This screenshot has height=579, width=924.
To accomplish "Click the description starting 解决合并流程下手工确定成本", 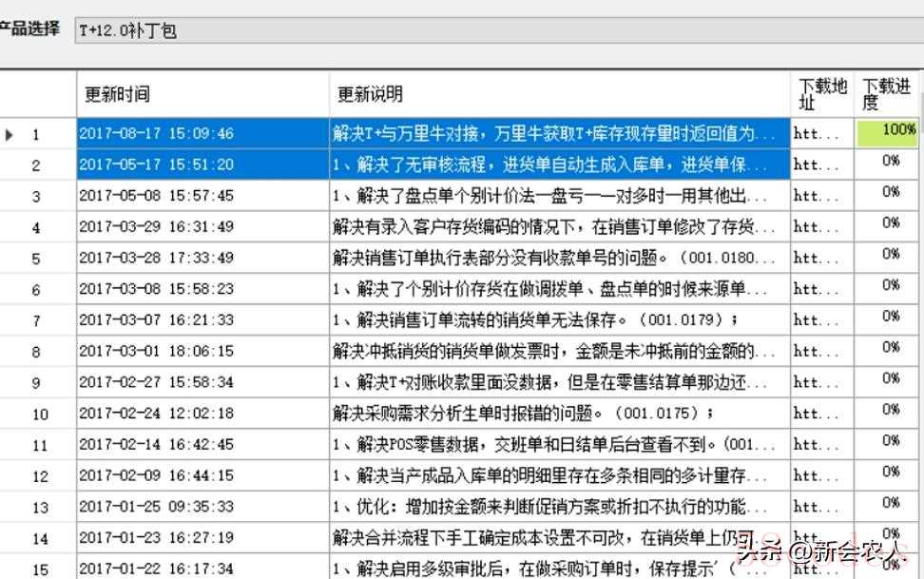I will 559,538.
